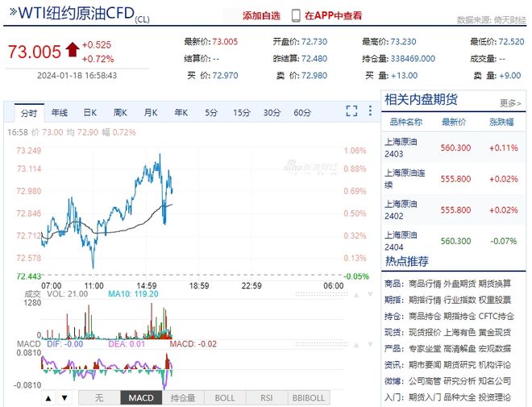This screenshot has height=407, width=532.
Task: Open the 宏观数据 link
Action: (495, 349)
